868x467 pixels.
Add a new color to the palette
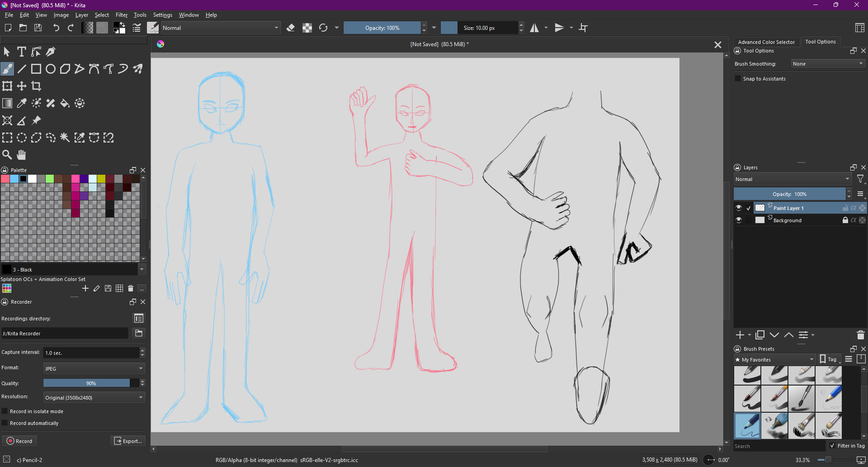(x=85, y=288)
